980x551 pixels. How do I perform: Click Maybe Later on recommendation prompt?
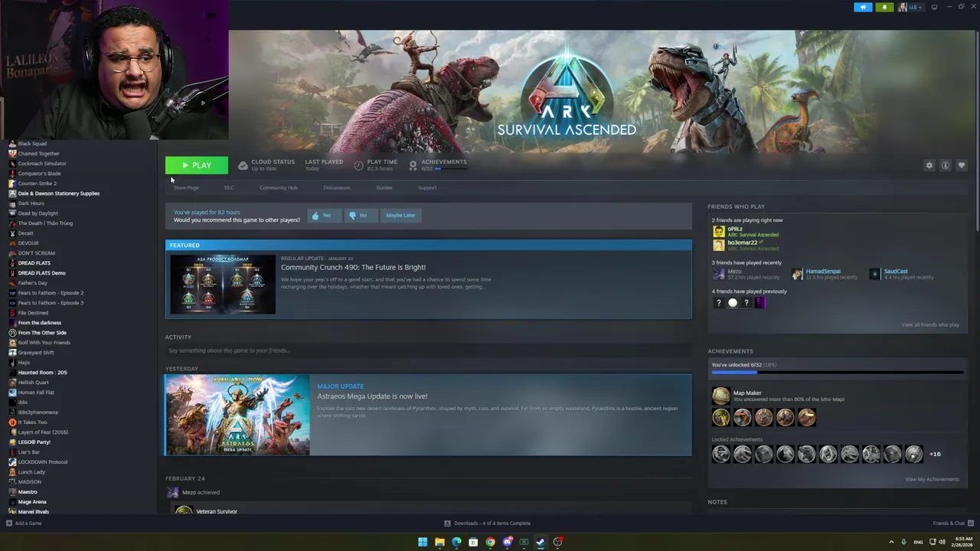point(400,215)
